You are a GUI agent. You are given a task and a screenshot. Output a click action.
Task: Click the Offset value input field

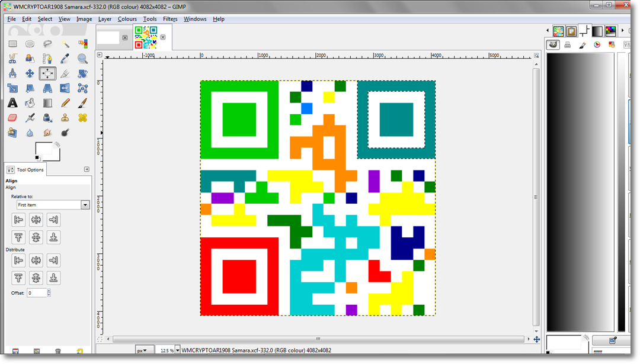point(37,292)
